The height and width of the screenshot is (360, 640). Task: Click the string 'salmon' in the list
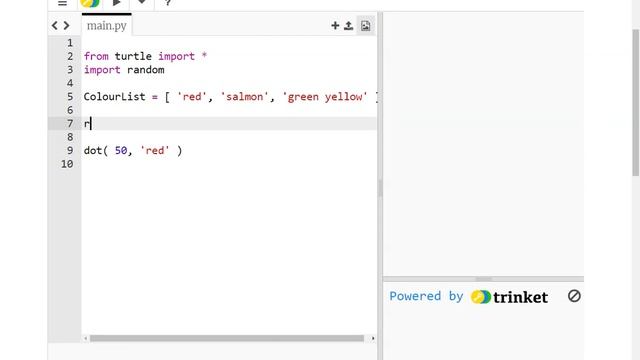tap(244, 97)
